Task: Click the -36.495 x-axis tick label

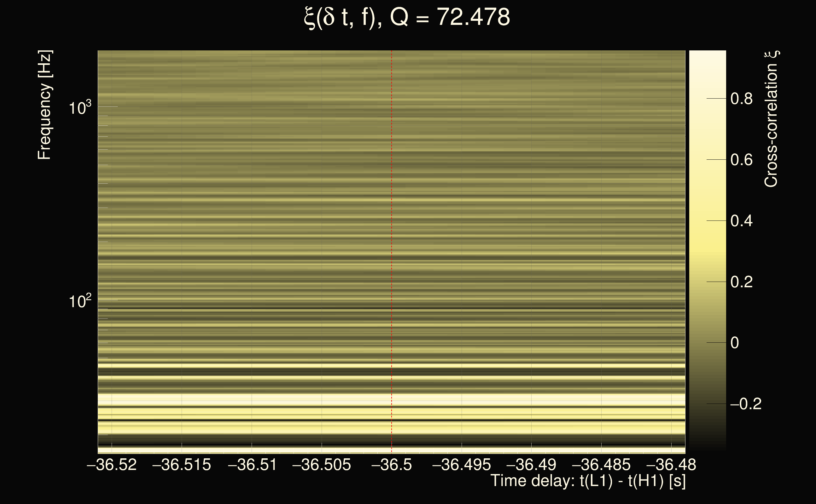Action: tap(461, 465)
